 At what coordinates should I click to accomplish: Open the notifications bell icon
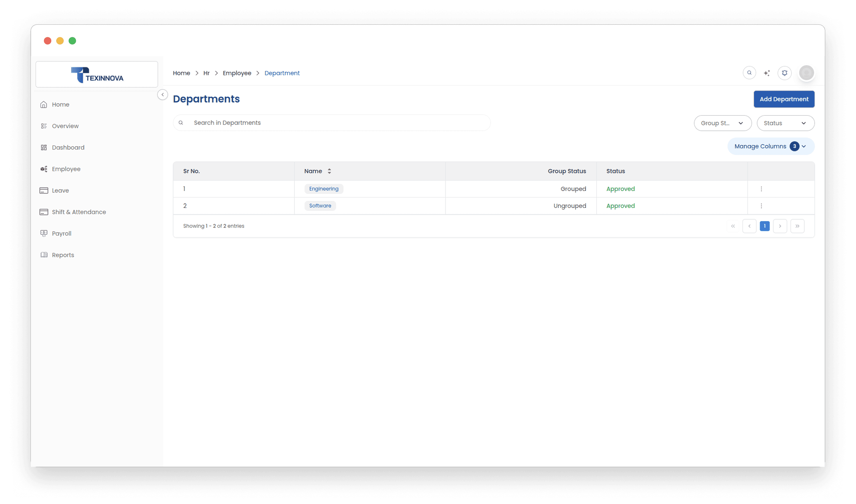(x=784, y=73)
